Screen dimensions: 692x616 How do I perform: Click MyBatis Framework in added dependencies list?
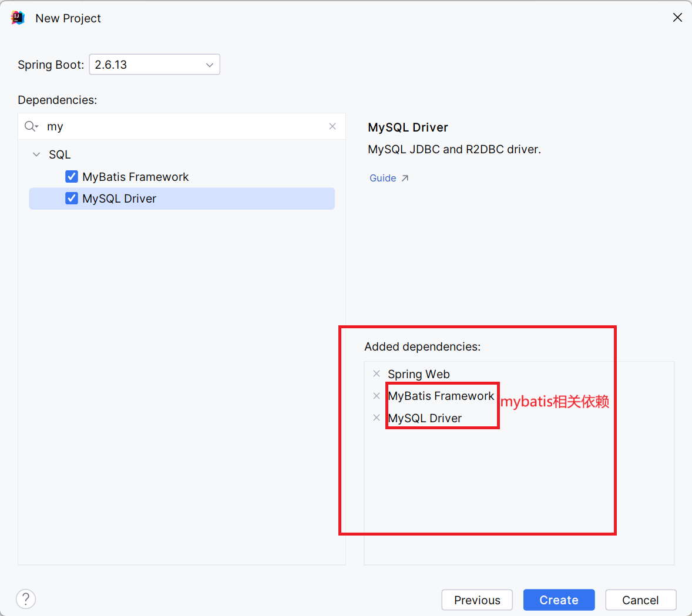441,396
